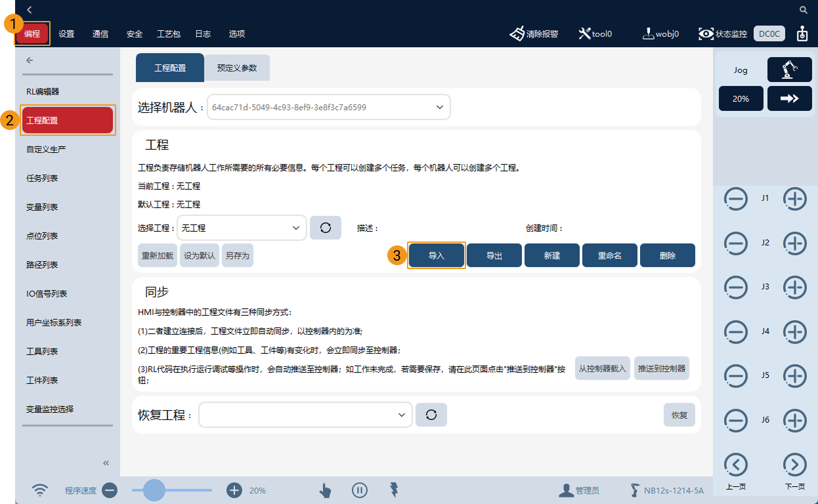Open the 选择工程 project dropdown

(242, 228)
